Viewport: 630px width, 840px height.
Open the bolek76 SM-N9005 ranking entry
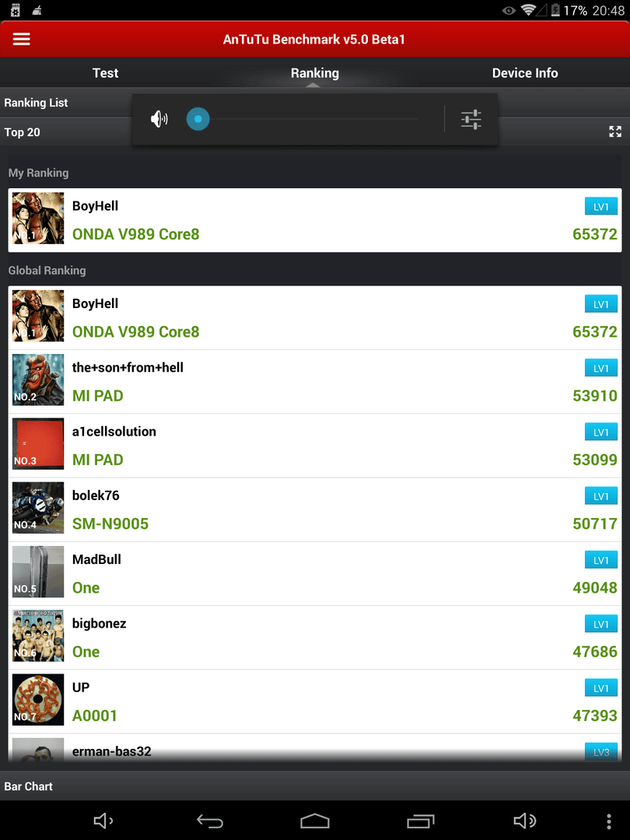coord(315,509)
